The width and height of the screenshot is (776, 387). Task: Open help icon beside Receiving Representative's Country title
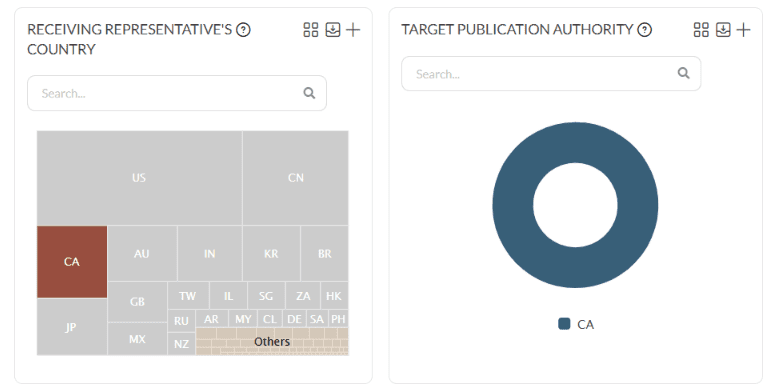click(x=243, y=30)
